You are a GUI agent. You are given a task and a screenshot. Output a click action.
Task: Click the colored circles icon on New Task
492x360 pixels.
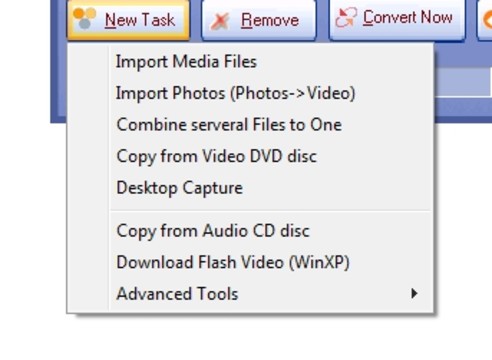(x=84, y=18)
